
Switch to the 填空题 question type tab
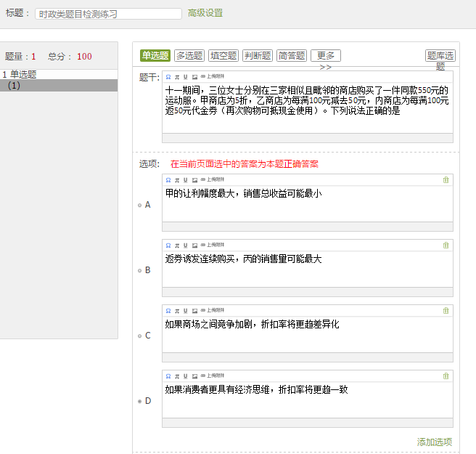[223, 55]
